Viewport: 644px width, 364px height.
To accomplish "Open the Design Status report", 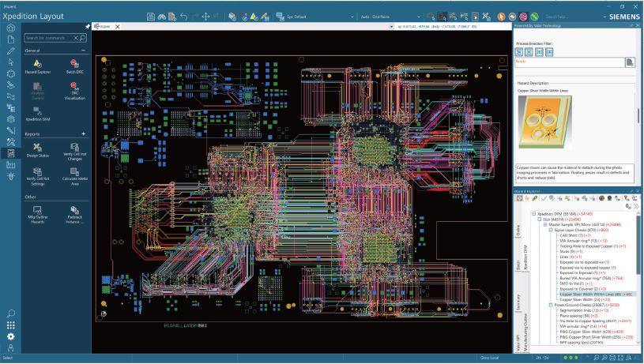I will (x=37, y=150).
